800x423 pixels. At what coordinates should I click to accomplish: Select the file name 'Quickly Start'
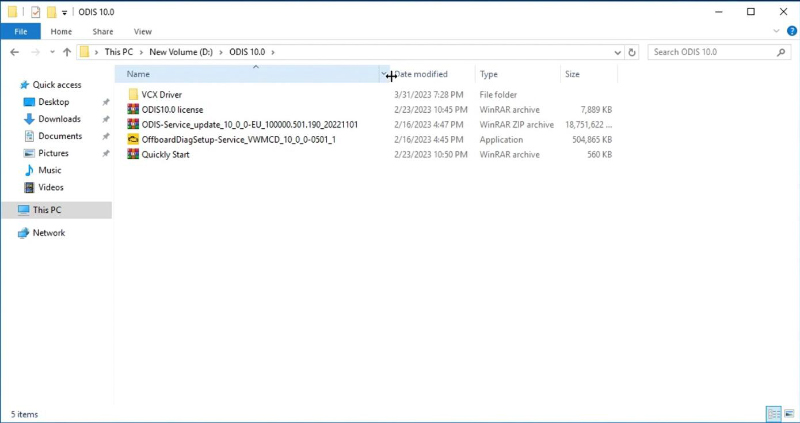click(165, 155)
